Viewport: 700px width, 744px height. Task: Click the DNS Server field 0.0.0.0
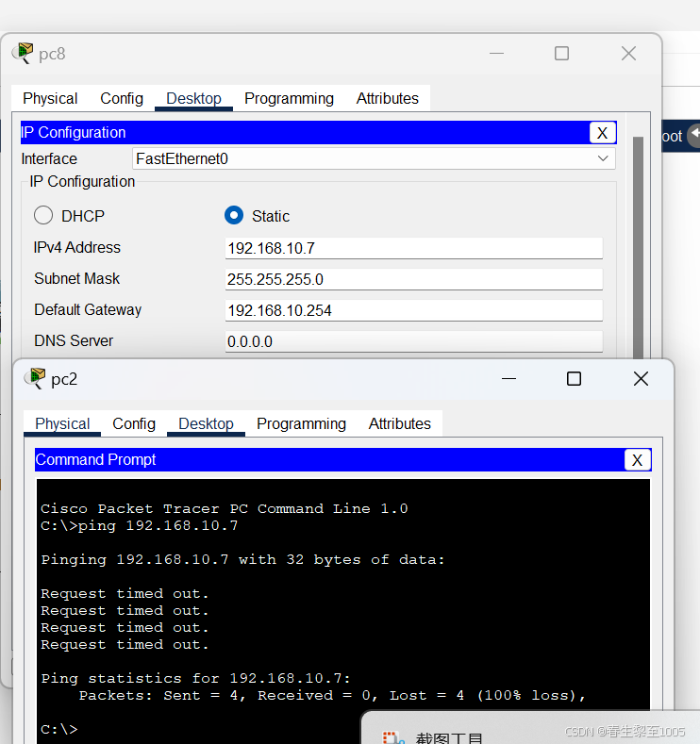414,341
